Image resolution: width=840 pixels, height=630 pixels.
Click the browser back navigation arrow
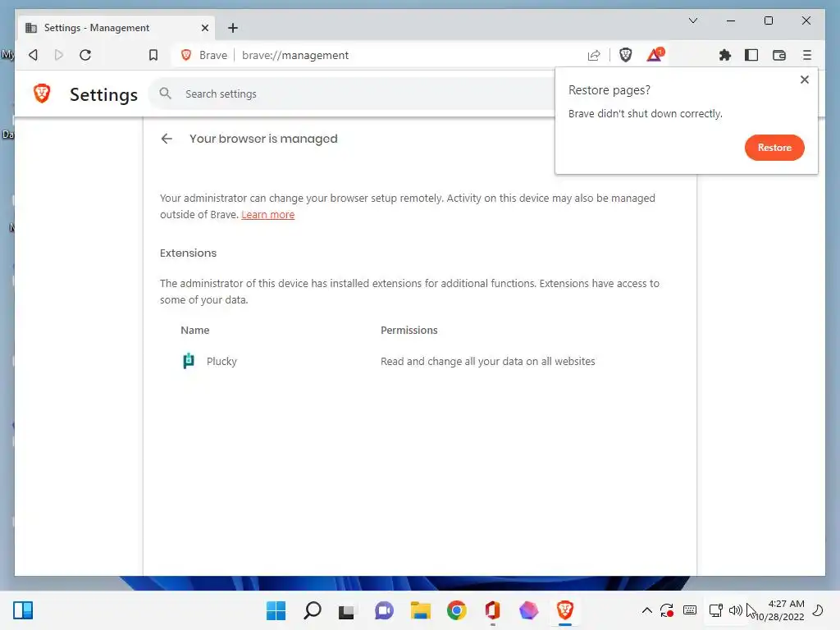tap(33, 55)
